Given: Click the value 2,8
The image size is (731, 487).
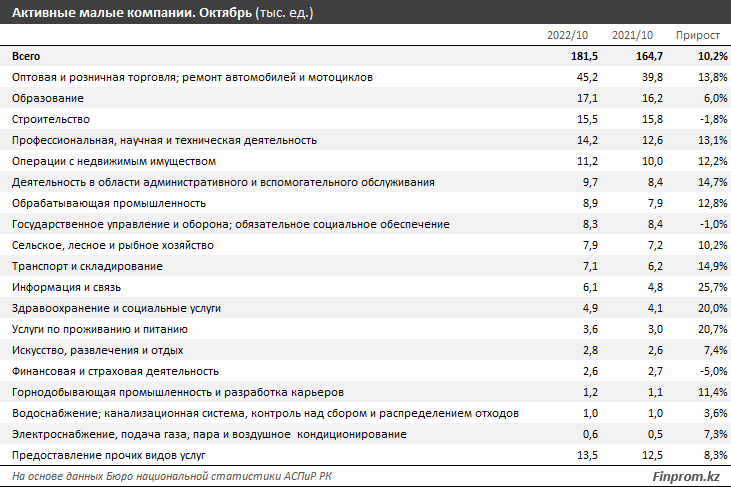Looking at the screenshot, I should point(590,350).
